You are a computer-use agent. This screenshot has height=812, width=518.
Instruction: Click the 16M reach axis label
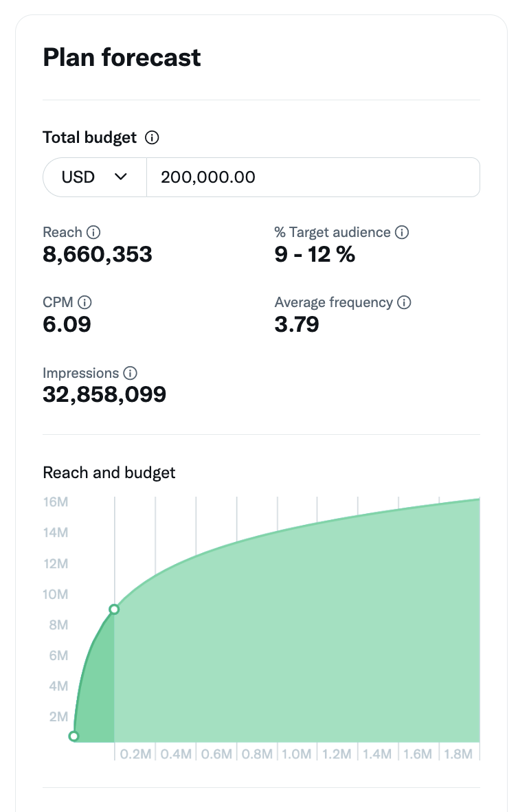(56, 501)
